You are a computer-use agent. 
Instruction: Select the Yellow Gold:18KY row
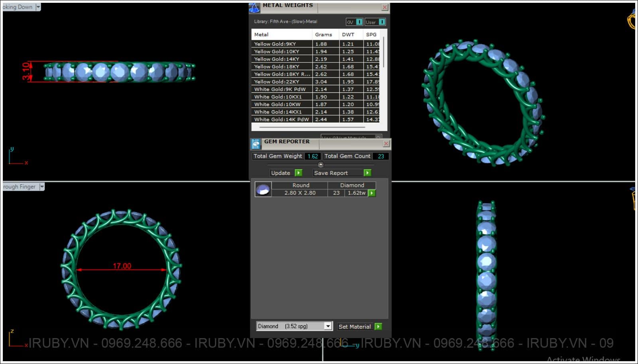pyautogui.click(x=315, y=67)
